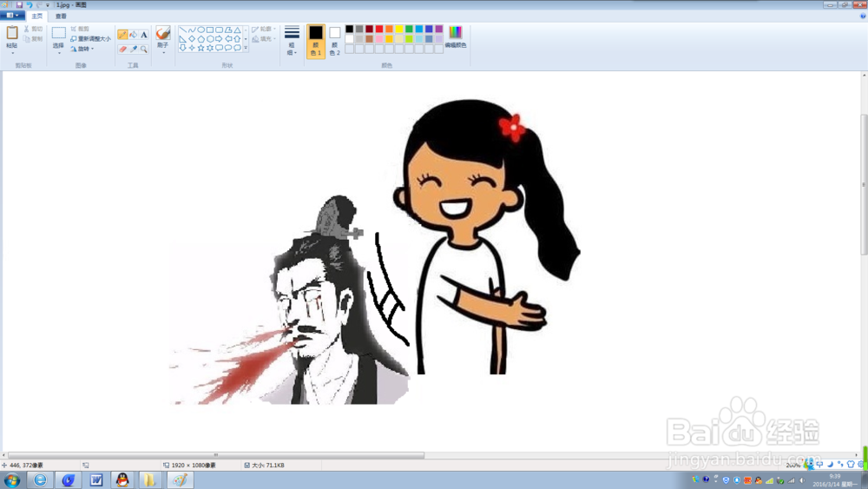Pick the pink color swatch
The width and height of the screenshot is (868, 489).
(379, 39)
